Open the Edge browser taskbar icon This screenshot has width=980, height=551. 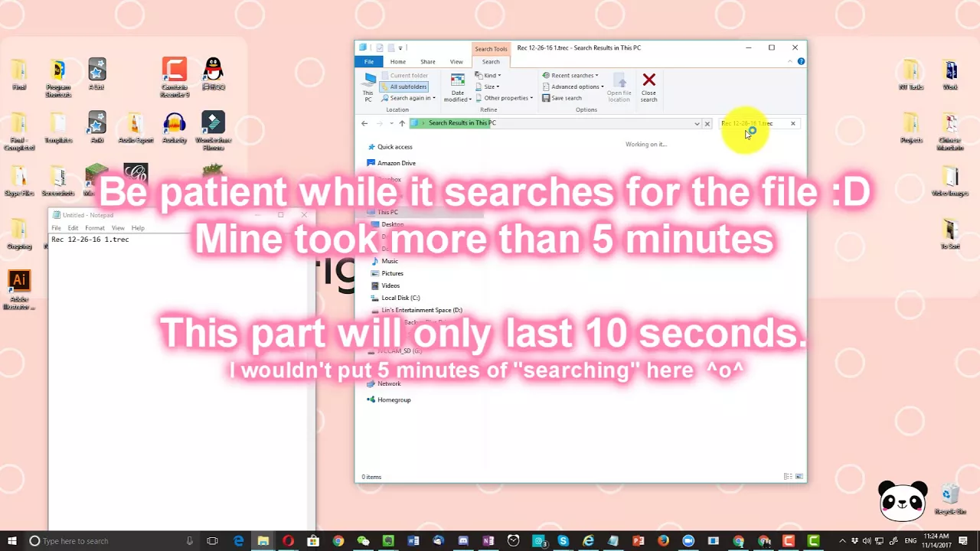[x=239, y=541]
